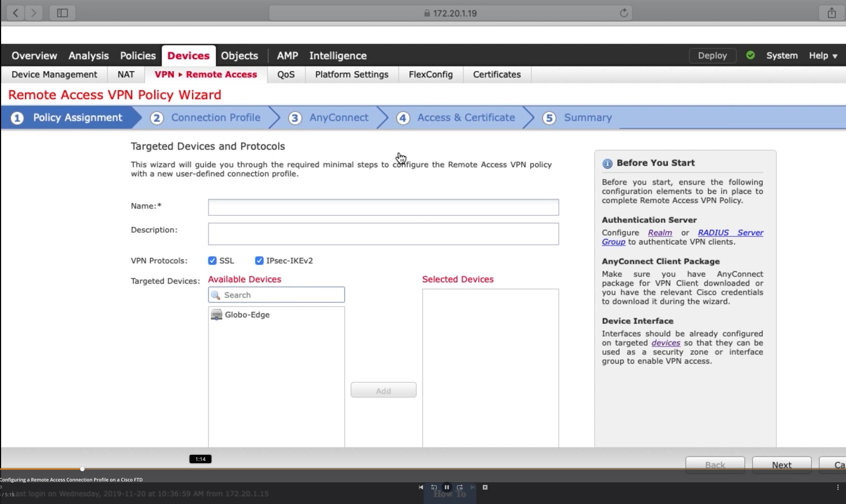Image resolution: width=846 pixels, height=504 pixels.
Task: Click the Next button
Action: (x=782, y=465)
